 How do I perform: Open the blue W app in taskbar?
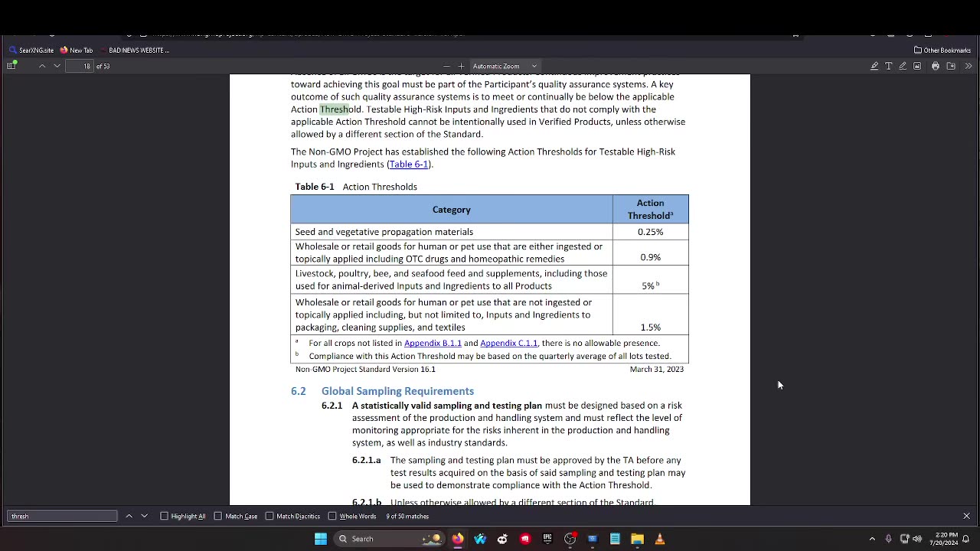pos(480,539)
